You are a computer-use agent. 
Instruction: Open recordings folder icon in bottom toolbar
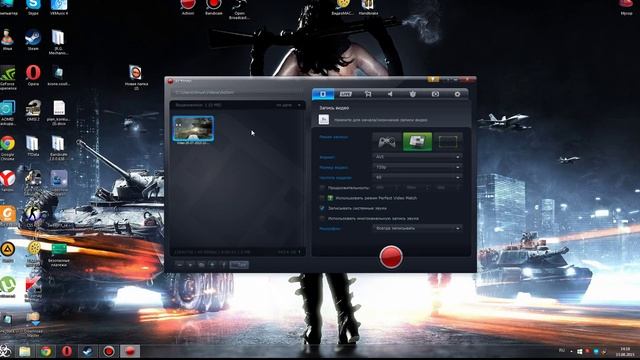click(201, 265)
